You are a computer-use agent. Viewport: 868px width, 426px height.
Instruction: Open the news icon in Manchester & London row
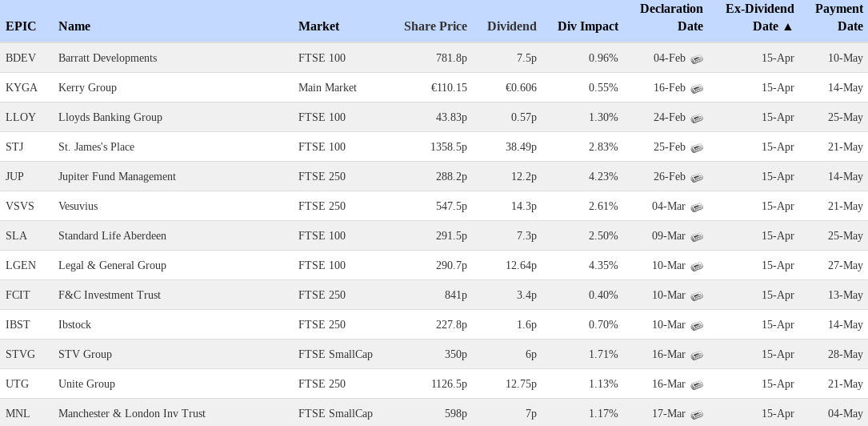697,414
